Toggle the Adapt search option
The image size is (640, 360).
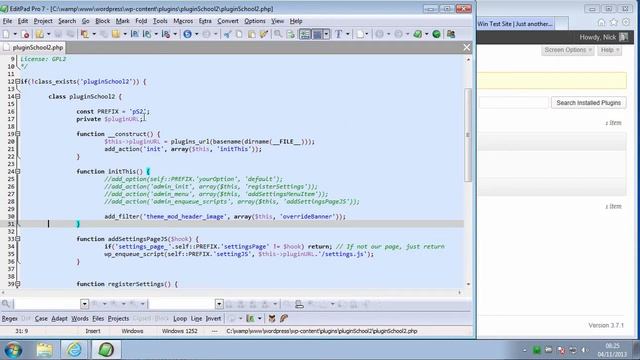[59, 318]
